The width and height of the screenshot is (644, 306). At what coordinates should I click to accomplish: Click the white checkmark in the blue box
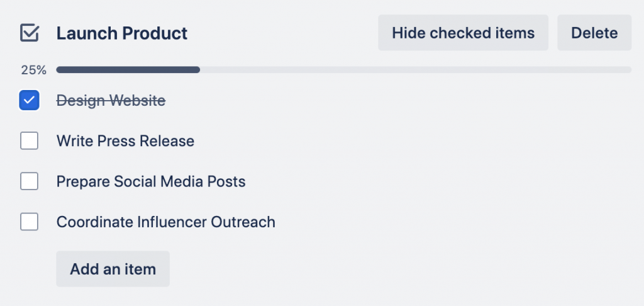pos(29,100)
